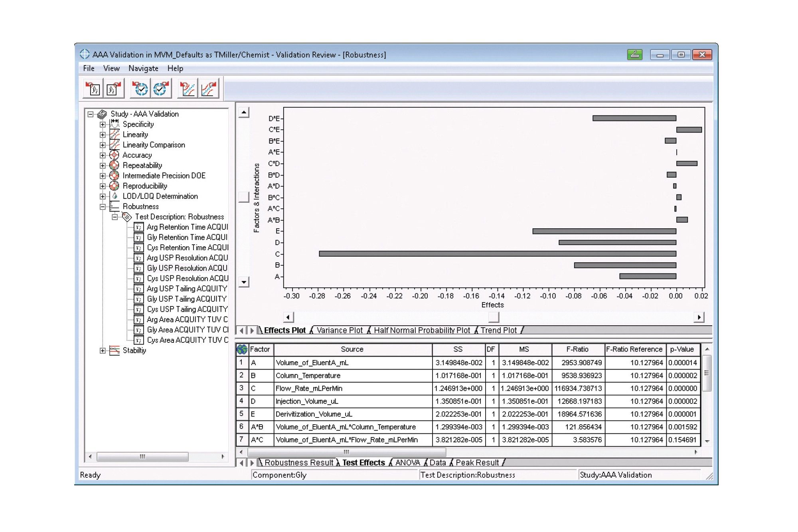Expand the Linearity node in study tree
This screenshot has width=798, height=532.
(103, 135)
